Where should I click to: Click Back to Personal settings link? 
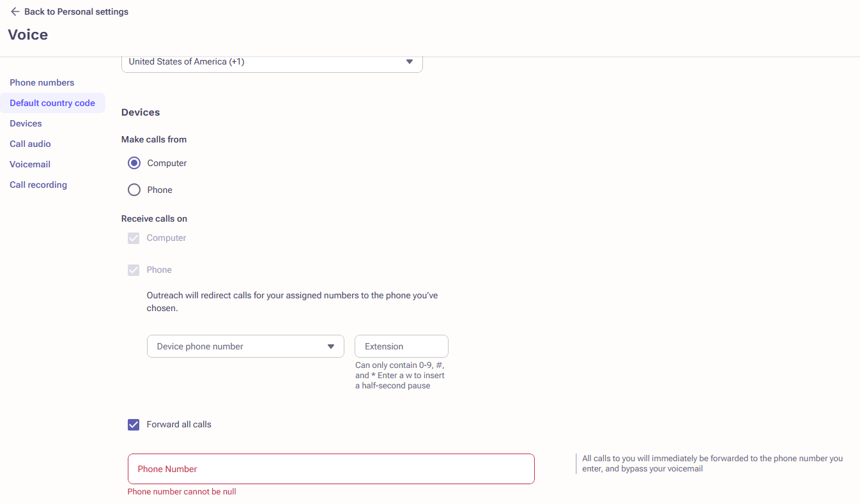76,11
